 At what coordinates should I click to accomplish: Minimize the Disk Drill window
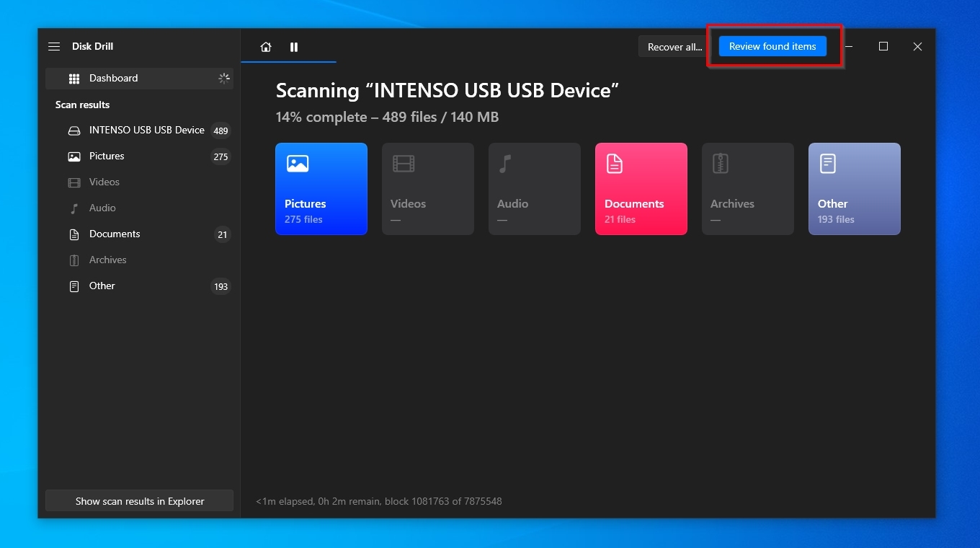[x=850, y=46]
